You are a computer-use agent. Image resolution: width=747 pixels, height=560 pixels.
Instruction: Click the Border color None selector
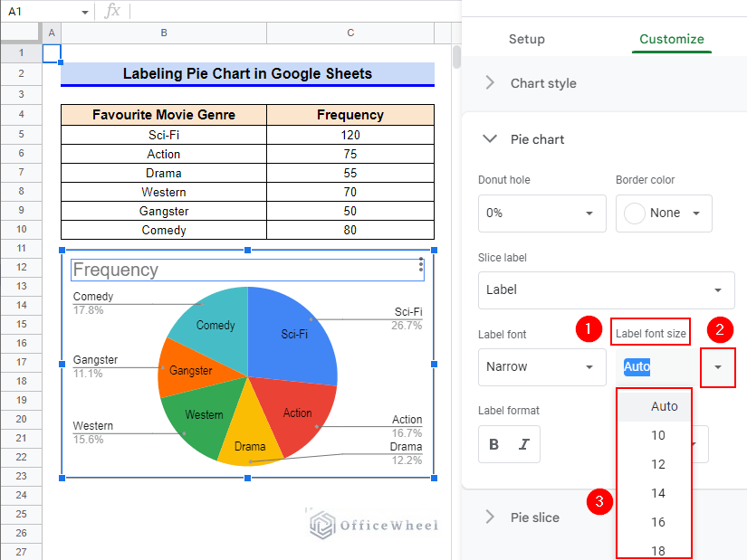click(x=664, y=213)
